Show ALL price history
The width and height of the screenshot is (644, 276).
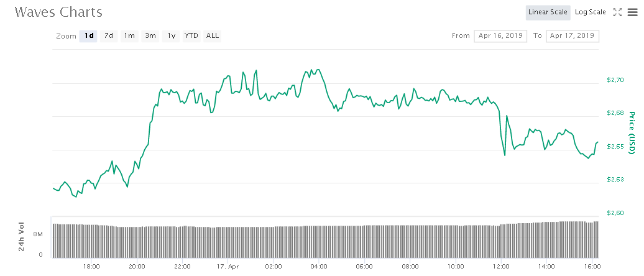pyautogui.click(x=213, y=36)
